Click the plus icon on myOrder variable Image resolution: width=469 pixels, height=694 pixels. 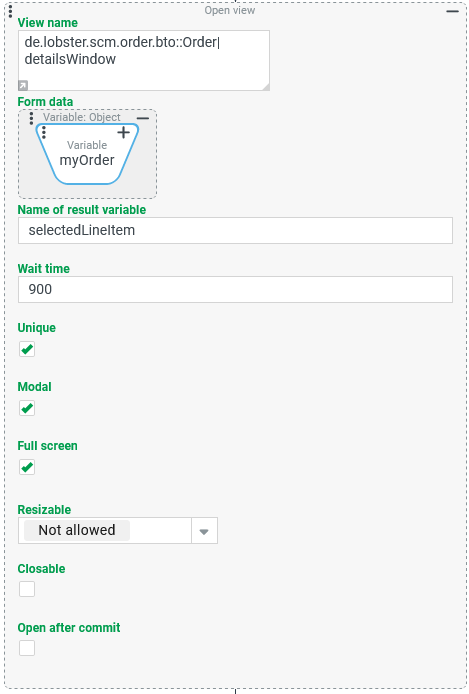point(124,132)
